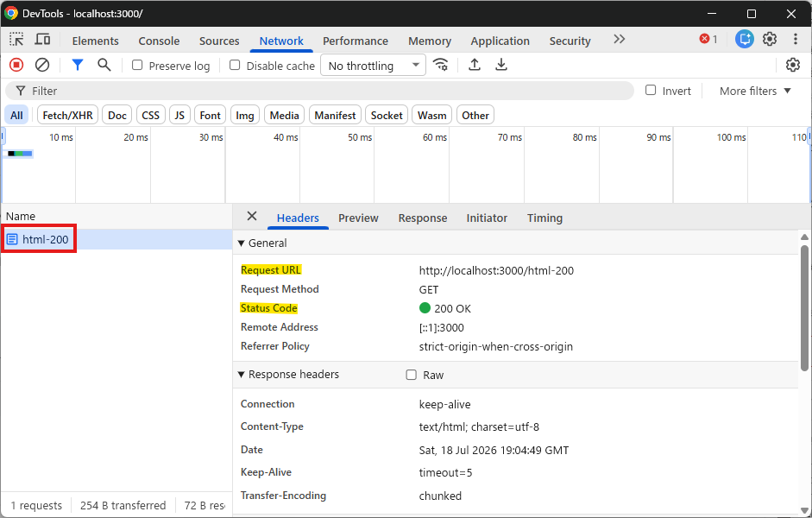Enable Disable cache checkbox
The height and width of the screenshot is (518, 812).
235,65
